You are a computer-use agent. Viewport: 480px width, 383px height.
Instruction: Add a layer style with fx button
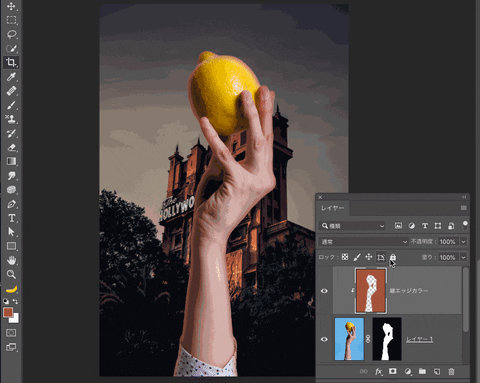point(378,371)
